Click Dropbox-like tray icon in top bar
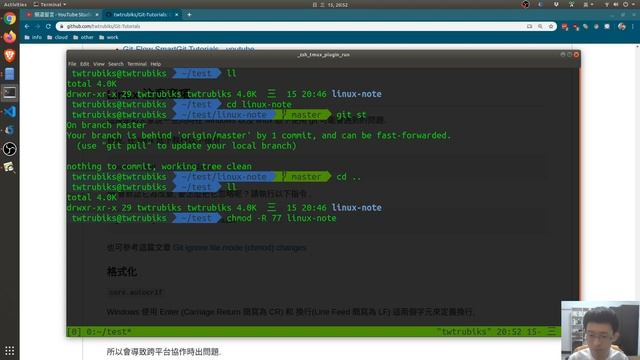640x360 pixels. coord(556,4)
